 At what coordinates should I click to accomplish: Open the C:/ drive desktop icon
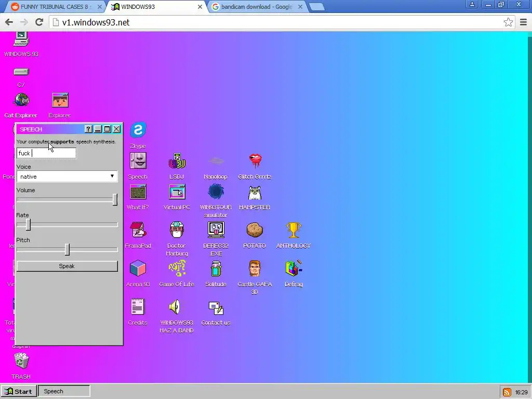click(x=21, y=72)
